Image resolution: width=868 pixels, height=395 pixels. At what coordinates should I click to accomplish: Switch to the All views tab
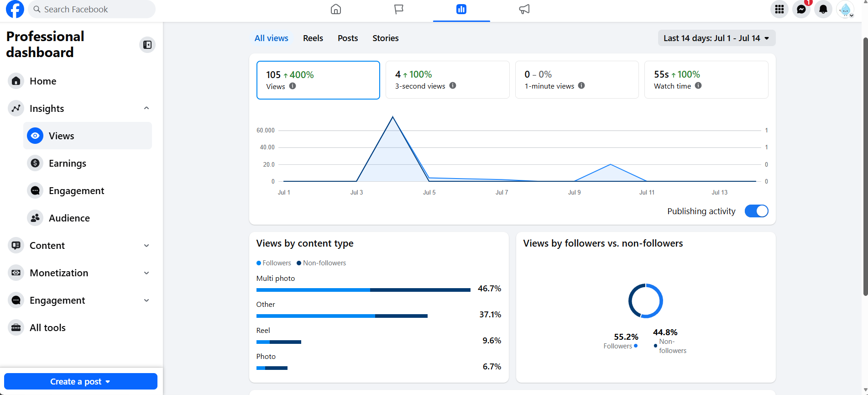(272, 38)
